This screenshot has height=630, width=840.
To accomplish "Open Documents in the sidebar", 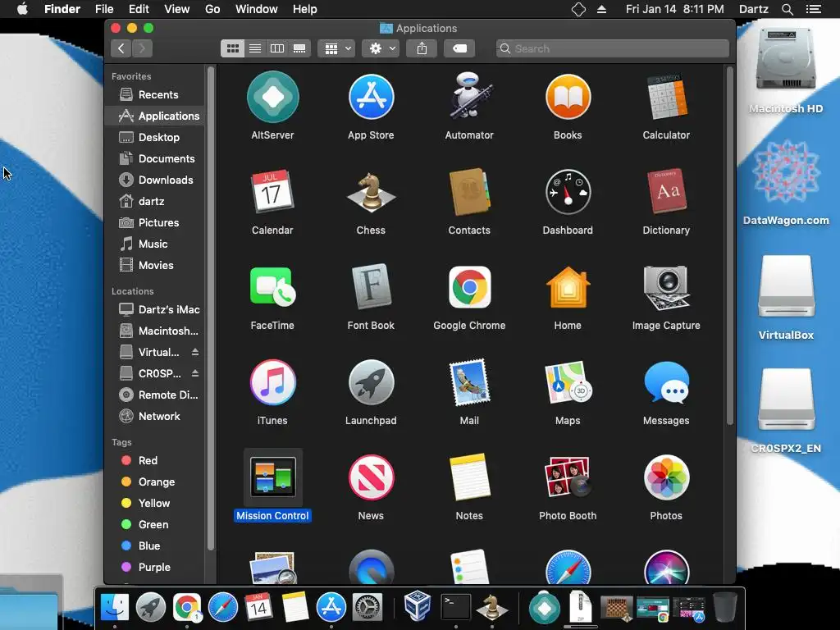I will 155,158.
